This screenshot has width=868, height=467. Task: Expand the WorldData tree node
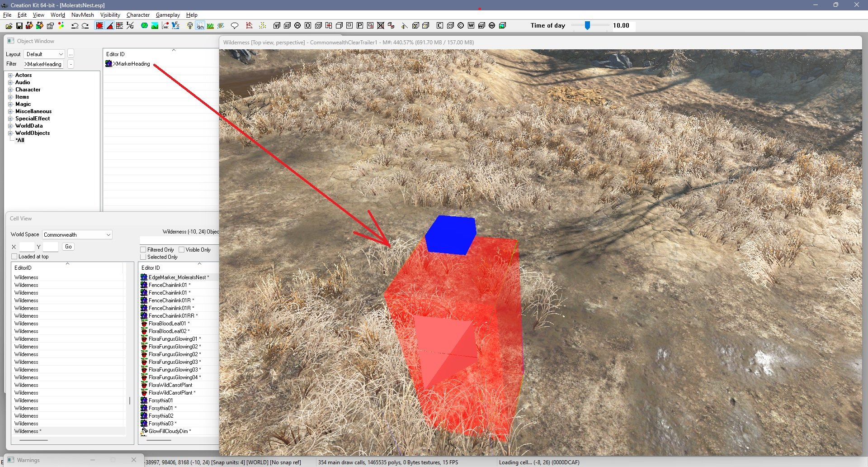click(10, 126)
